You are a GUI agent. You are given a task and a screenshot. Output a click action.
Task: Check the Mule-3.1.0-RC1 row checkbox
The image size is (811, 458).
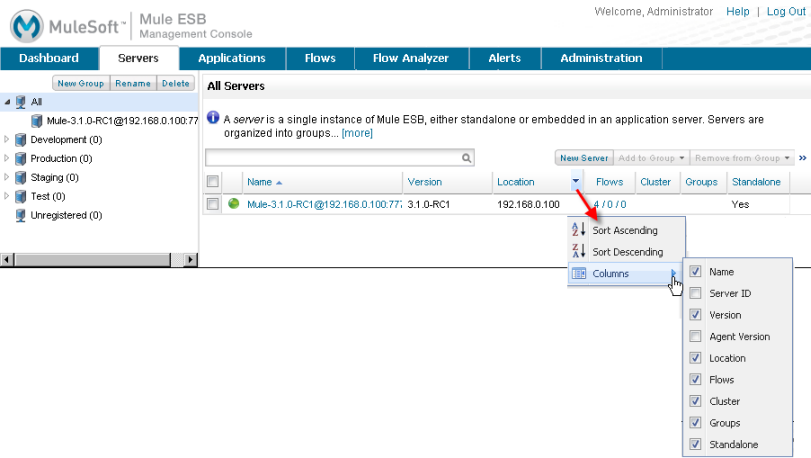point(213,204)
